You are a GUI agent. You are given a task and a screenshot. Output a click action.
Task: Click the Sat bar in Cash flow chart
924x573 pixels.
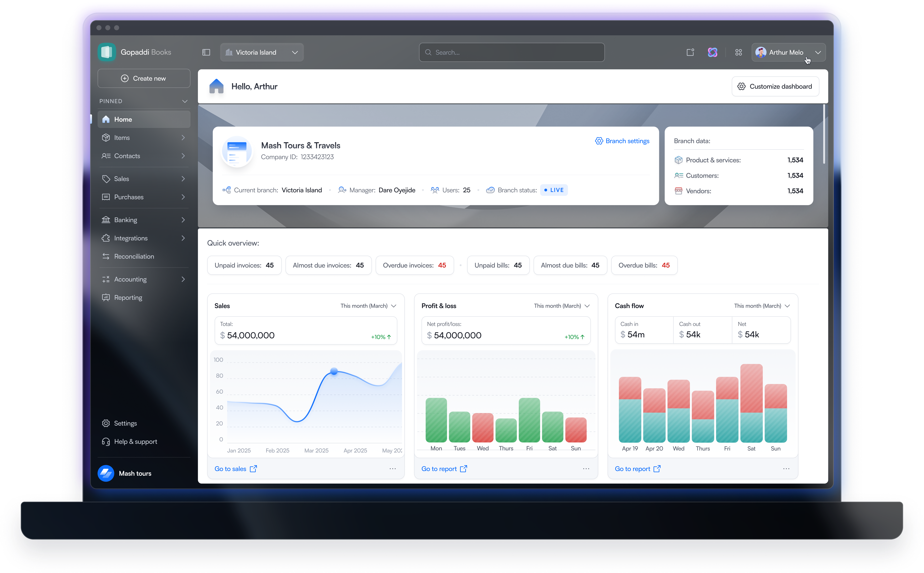coord(751,403)
